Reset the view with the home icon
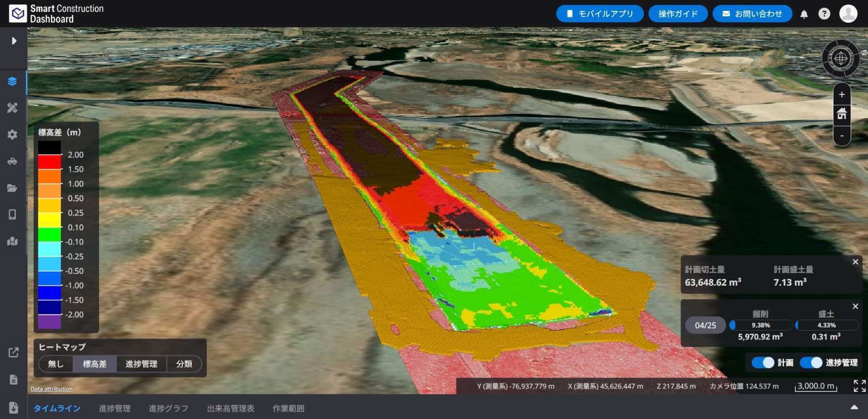Image resolution: width=868 pixels, height=419 pixels. point(842,115)
